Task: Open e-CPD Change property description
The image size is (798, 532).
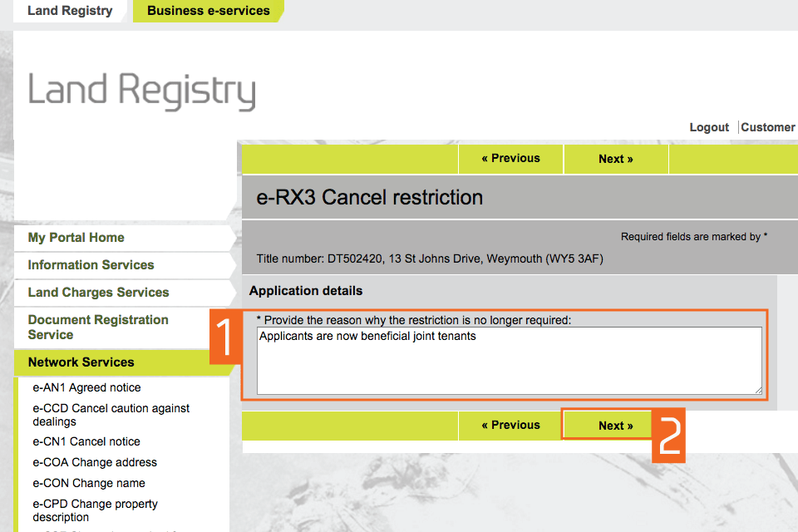Action: [x=95, y=510]
